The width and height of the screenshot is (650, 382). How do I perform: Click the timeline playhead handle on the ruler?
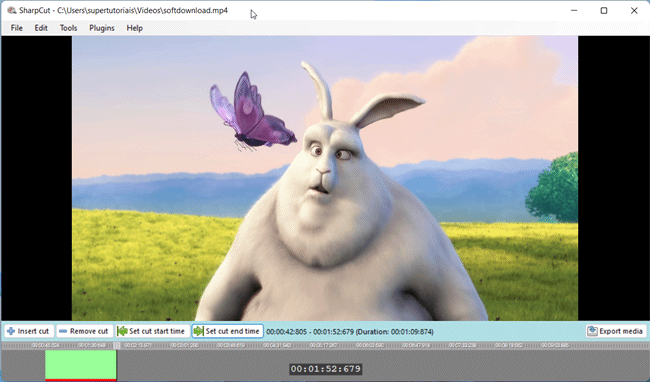(116, 345)
